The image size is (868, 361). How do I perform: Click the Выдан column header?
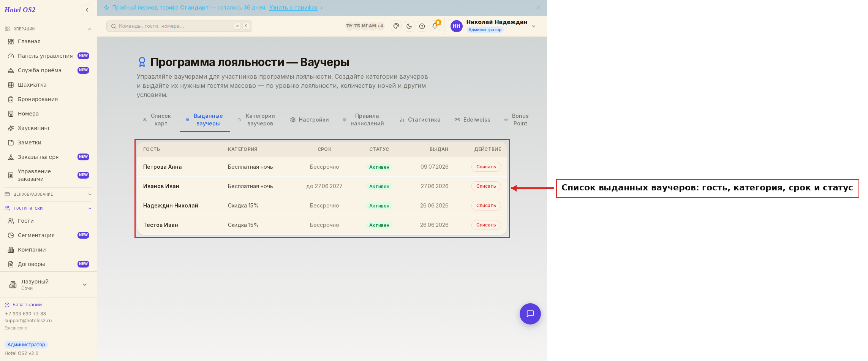(439, 149)
